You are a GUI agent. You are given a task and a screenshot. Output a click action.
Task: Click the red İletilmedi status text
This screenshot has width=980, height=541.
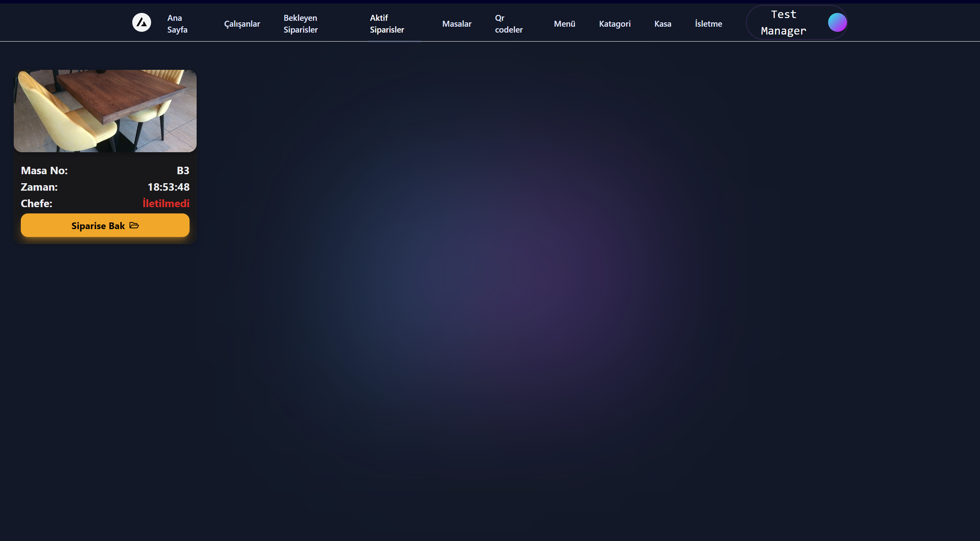point(166,203)
